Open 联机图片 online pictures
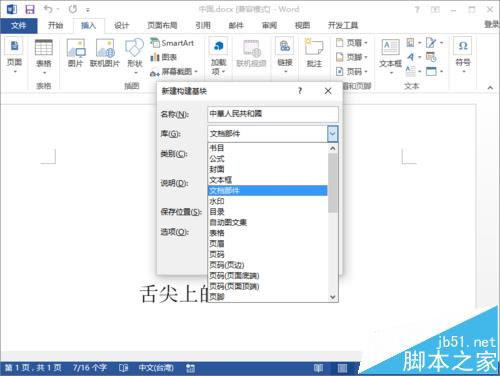500x376 pixels. (105, 53)
